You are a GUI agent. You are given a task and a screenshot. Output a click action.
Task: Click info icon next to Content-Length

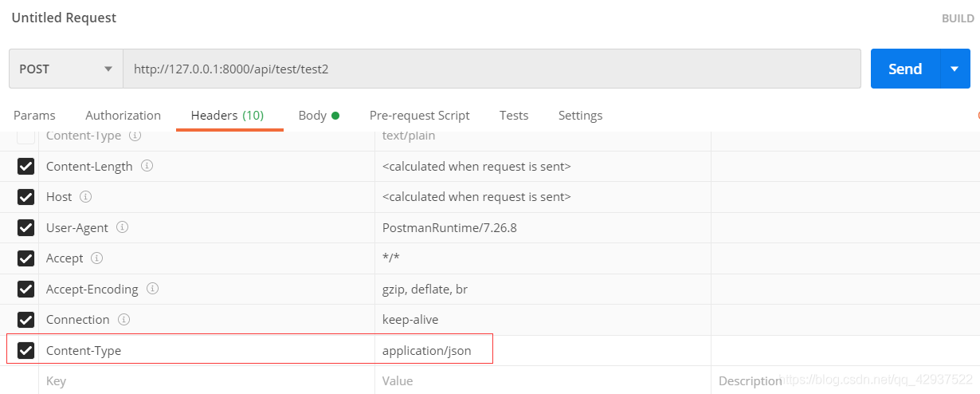[x=147, y=167]
